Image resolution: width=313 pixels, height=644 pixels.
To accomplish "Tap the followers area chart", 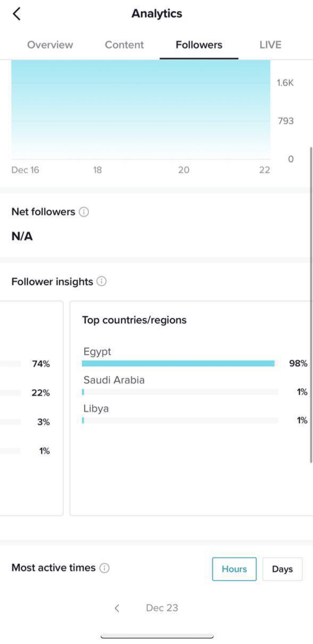I will pos(141,110).
